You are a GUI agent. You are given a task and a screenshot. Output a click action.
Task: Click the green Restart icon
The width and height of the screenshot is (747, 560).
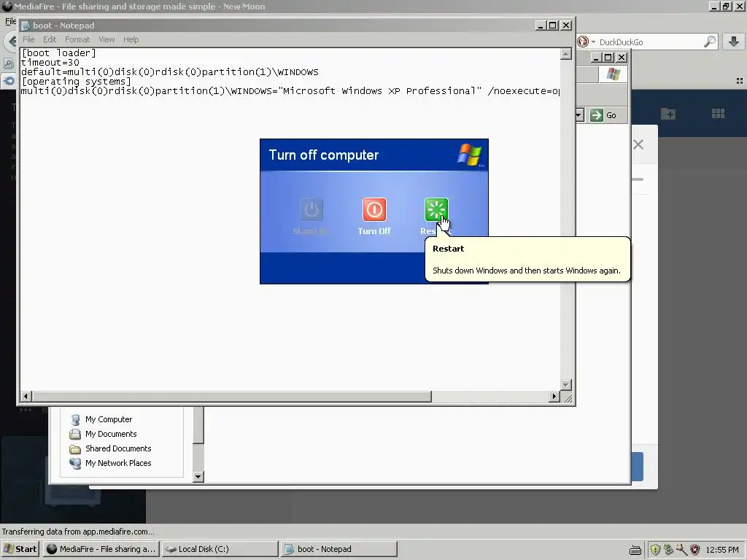coord(436,209)
